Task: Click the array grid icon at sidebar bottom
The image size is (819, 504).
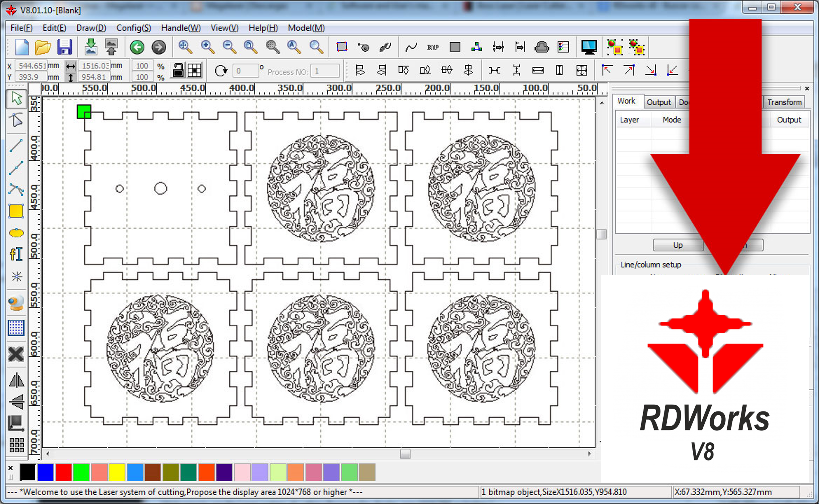Action: [16, 445]
